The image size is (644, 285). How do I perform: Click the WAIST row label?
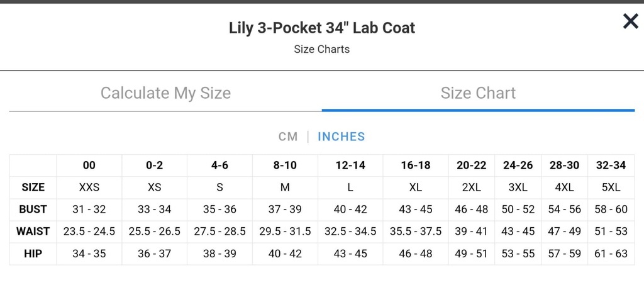click(x=33, y=232)
